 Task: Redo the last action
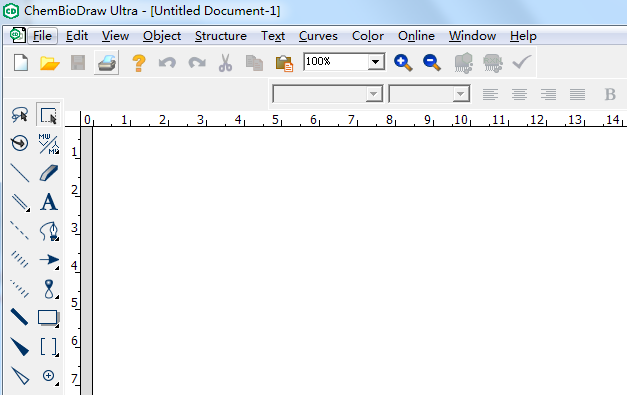(x=197, y=63)
